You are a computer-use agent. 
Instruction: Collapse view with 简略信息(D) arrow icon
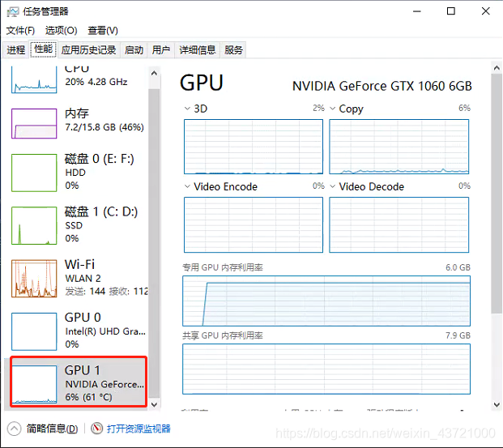pyautogui.click(x=14, y=429)
